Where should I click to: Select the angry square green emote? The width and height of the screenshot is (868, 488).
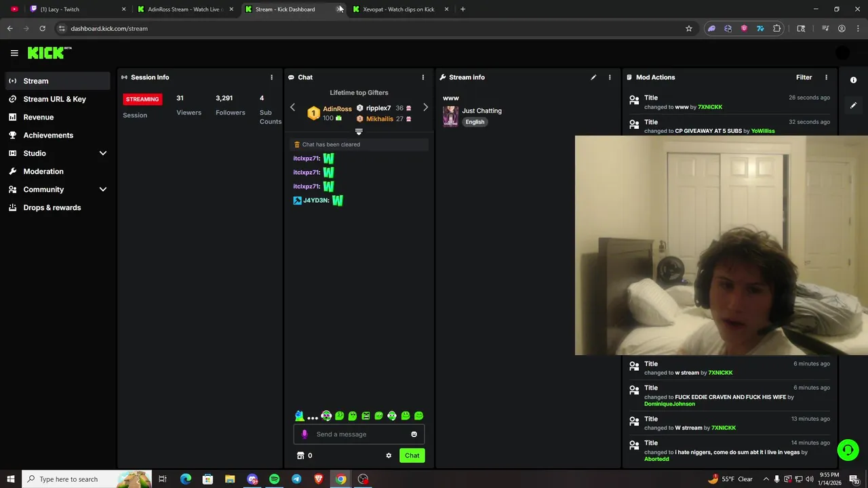click(366, 415)
